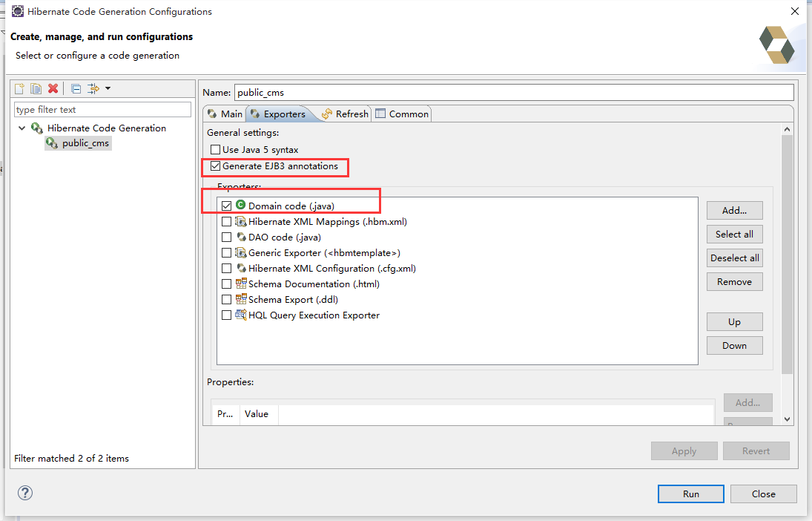Collapse the Hibernate Code Generation tree node

22,128
